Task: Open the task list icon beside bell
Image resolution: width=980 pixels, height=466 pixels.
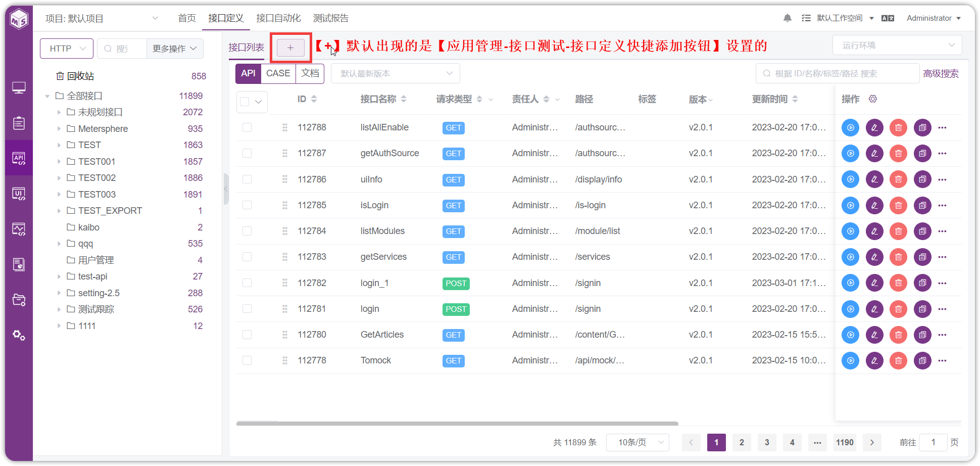Action: [806, 18]
